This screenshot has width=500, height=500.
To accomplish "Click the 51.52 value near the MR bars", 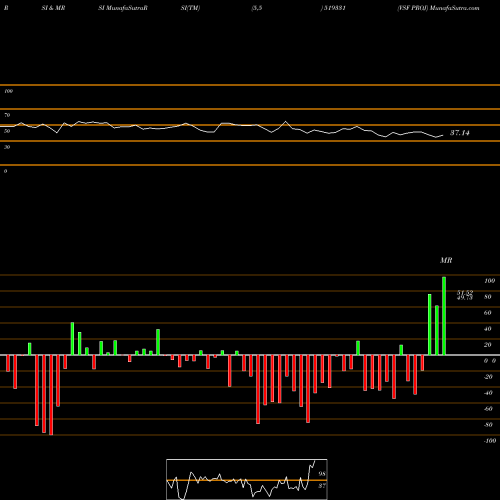I will 465,292.
